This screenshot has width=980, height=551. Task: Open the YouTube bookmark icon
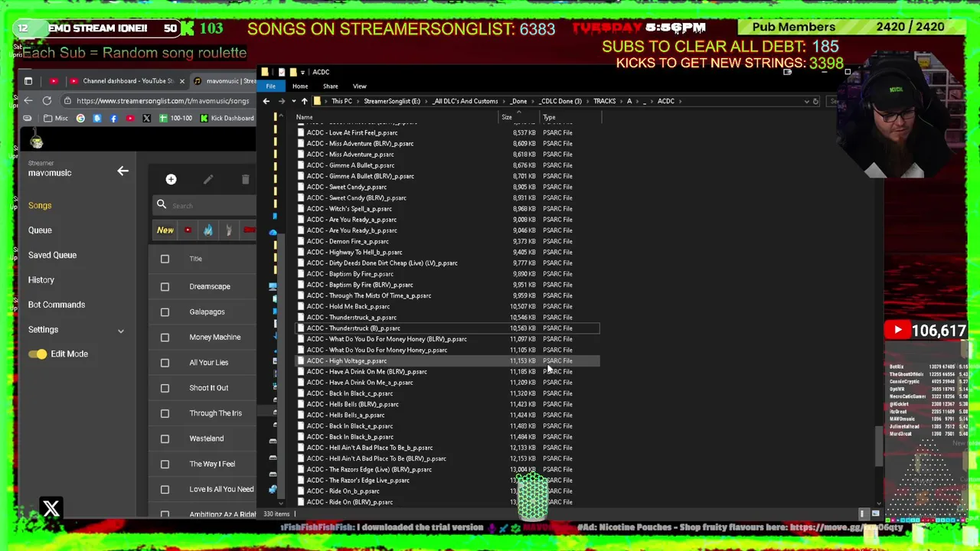pos(130,118)
